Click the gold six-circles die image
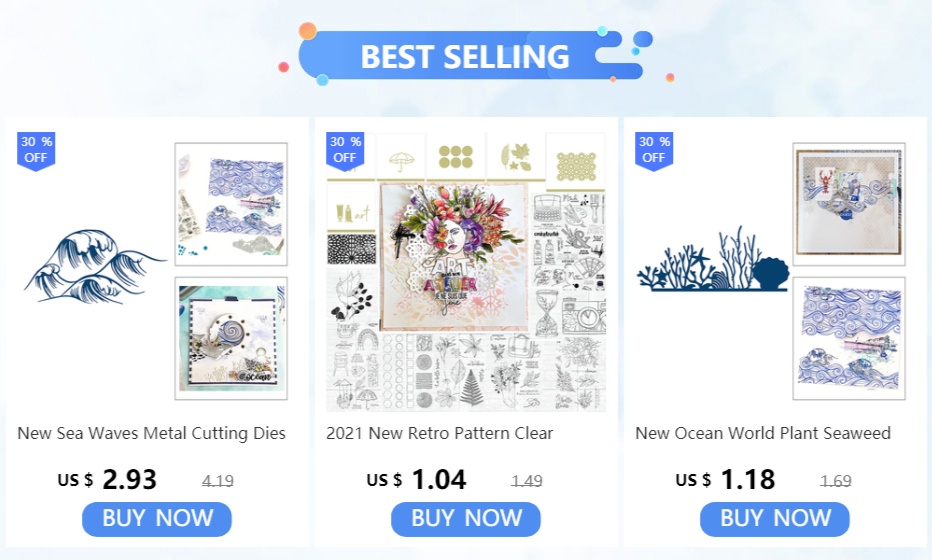Viewport: 932px width, 560px height. point(456,156)
